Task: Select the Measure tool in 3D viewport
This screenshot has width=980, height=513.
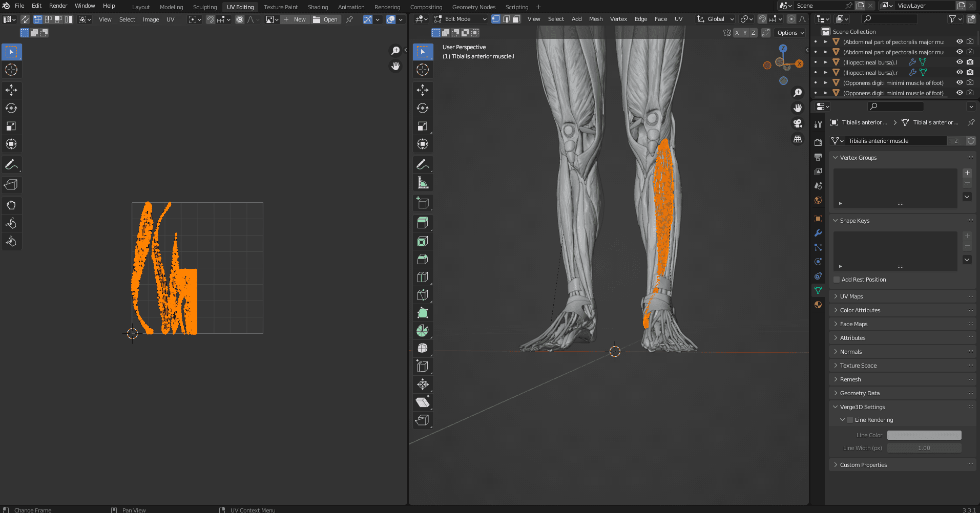Action: coord(423,182)
